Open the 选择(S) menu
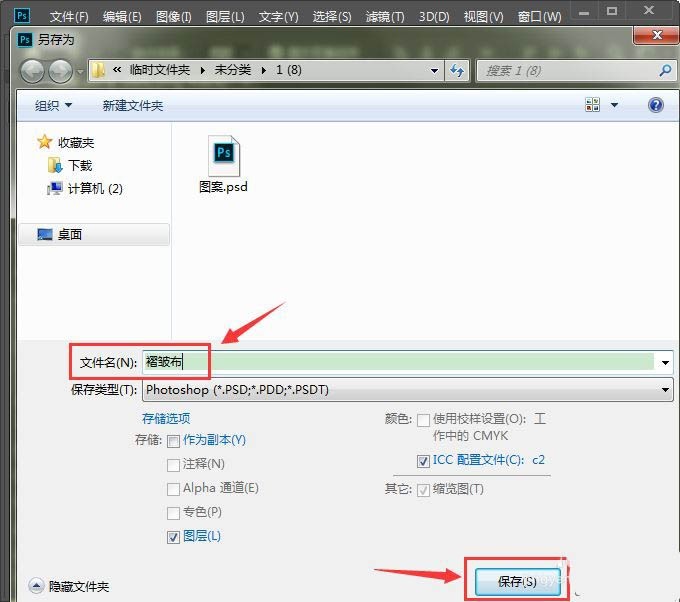The height and width of the screenshot is (602, 680). (x=332, y=17)
